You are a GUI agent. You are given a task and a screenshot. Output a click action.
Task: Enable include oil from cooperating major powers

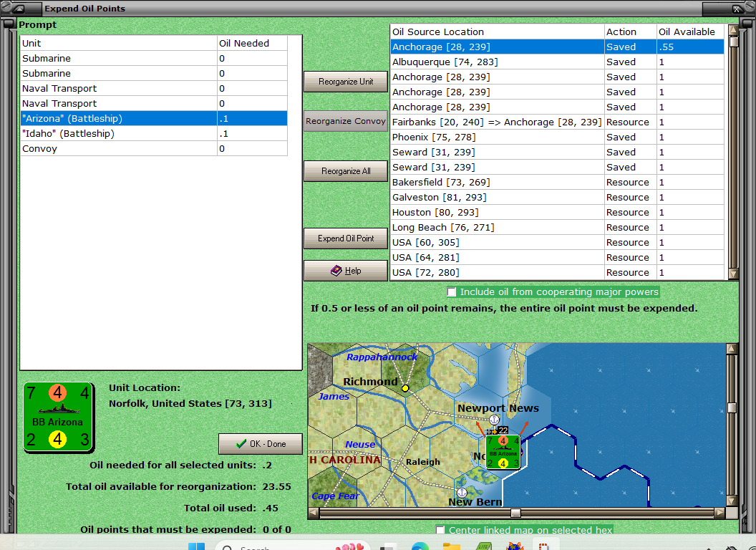(452, 292)
